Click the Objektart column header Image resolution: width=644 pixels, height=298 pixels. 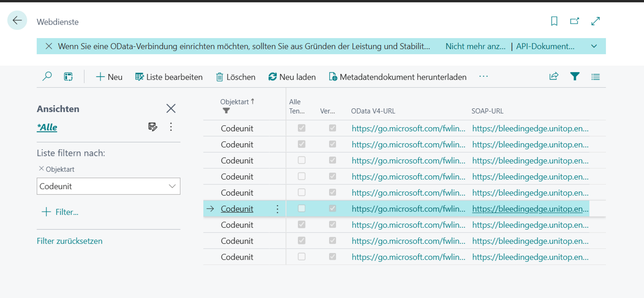pyautogui.click(x=235, y=102)
